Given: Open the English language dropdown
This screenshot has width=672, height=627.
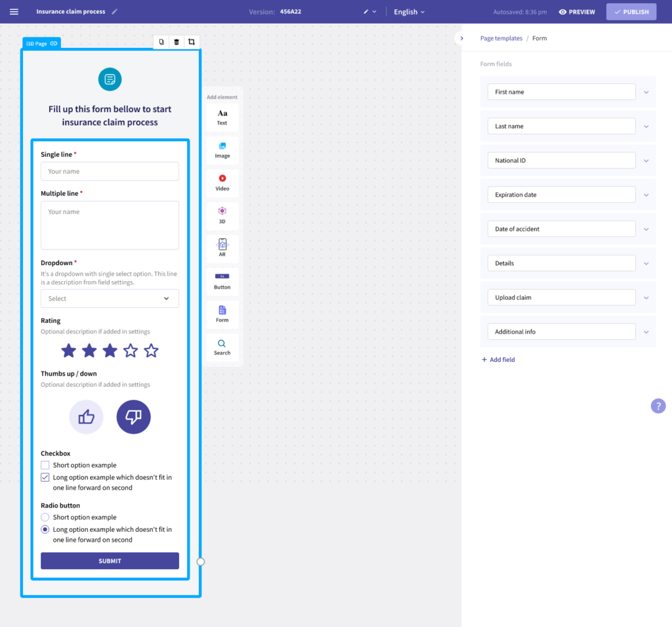Looking at the screenshot, I should pyautogui.click(x=408, y=11).
